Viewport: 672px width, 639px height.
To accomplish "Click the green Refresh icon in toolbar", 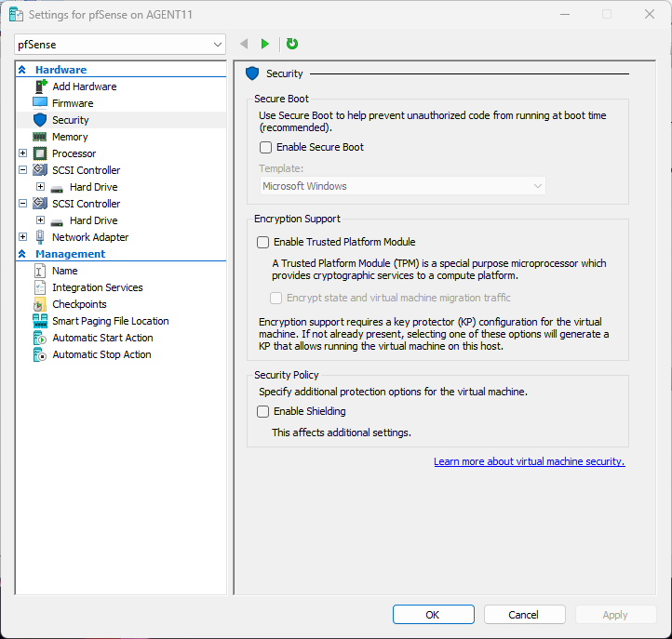I will [292, 44].
